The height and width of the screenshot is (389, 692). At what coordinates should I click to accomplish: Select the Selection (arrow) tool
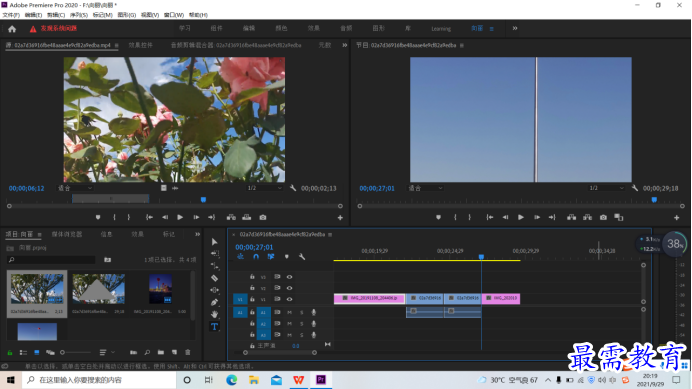pyautogui.click(x=214, y=242)
